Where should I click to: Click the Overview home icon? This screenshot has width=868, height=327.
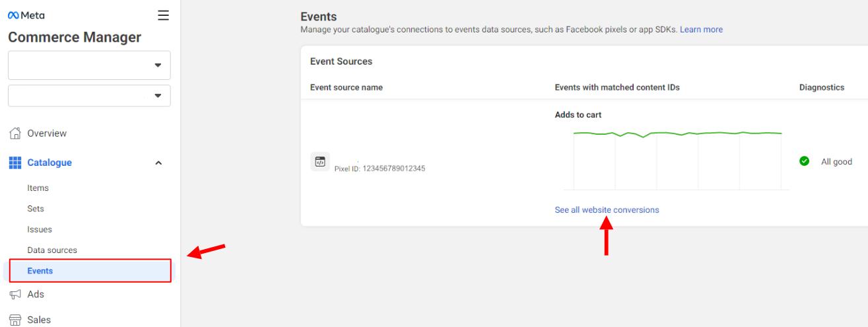15,133
